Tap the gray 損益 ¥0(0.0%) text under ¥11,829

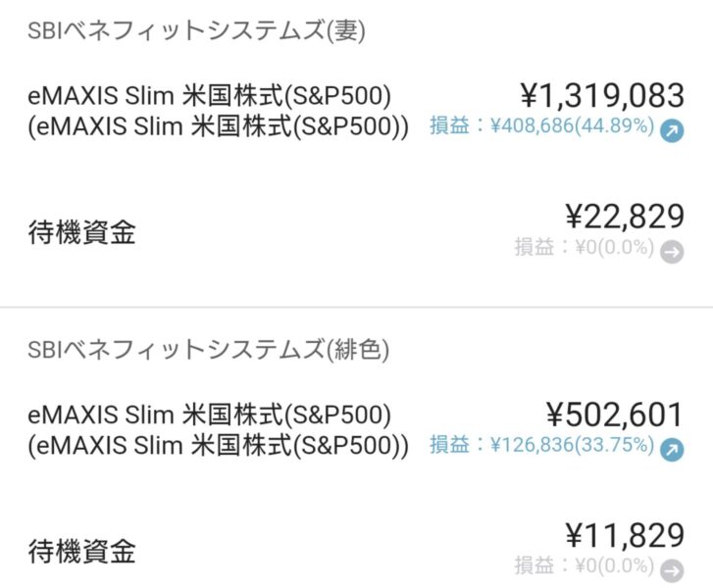(584, 566)
